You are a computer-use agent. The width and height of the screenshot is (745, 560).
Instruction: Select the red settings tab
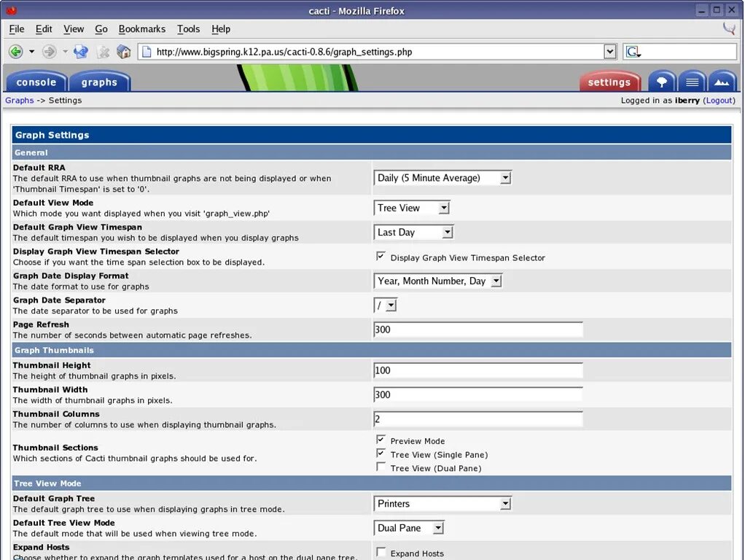point(609,82)
